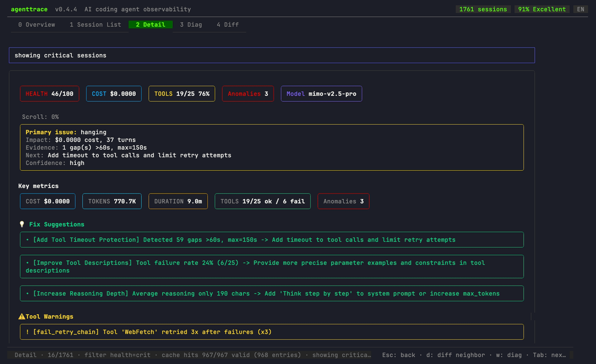Click the TOKENS 770.7K chip
Screen dimensions: 596x364
click(x=112, y=201)
